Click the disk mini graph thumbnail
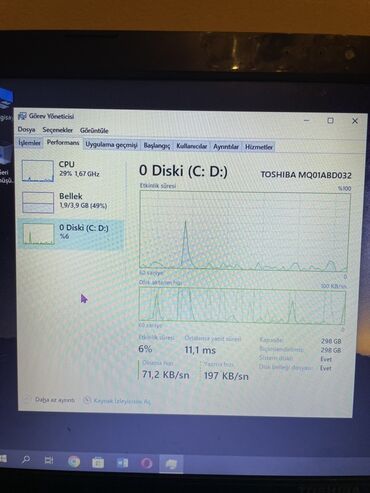Image resolution: width=370 pixels, height=493 pixels. [x=38, y=234]
